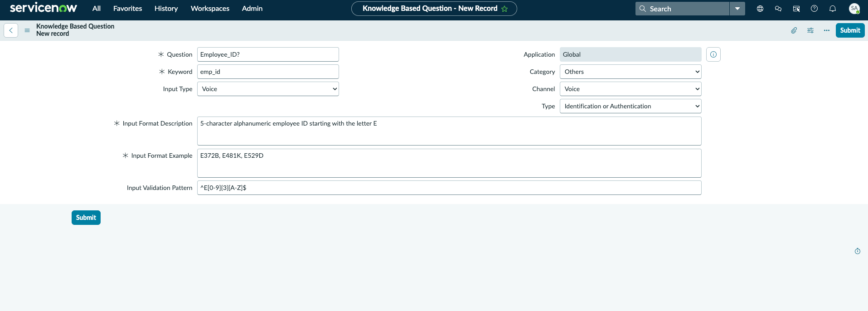Open the notifications bell icon
The height and width of the screenshot is (311, 868).
pyautogui.click(x=833, y=9)
